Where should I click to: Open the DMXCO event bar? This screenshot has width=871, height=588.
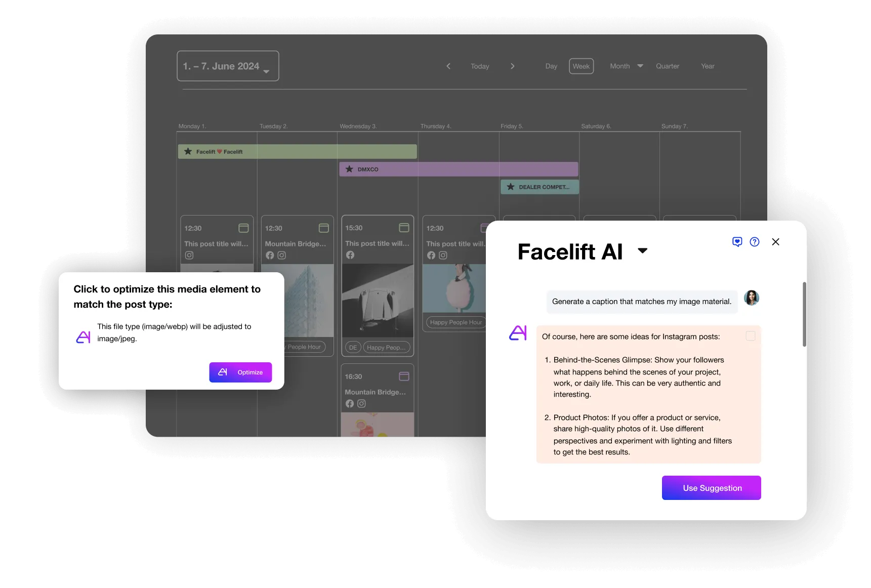click(x=459, y=169)
